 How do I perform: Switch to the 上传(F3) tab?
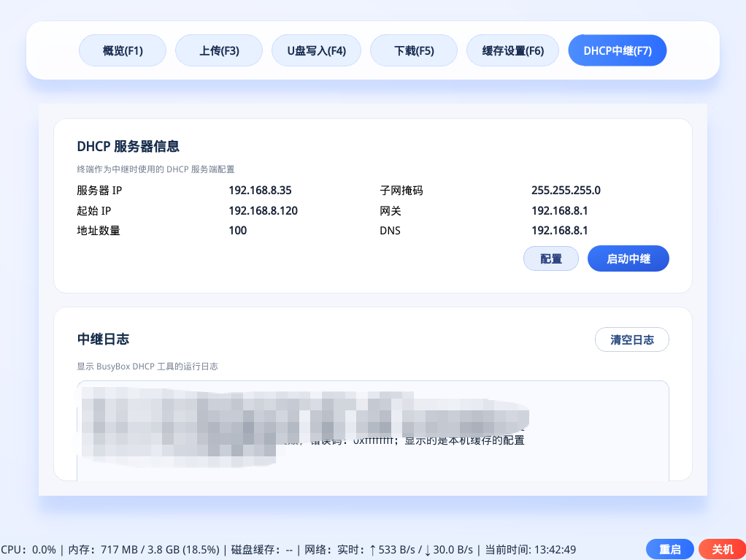[x=219, y=51]
